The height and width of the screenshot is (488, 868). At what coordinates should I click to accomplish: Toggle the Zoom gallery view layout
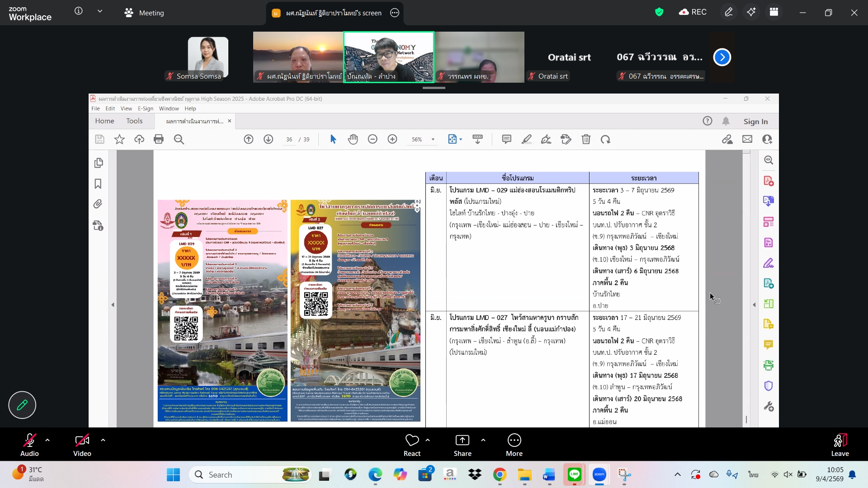tap(774, 12)
